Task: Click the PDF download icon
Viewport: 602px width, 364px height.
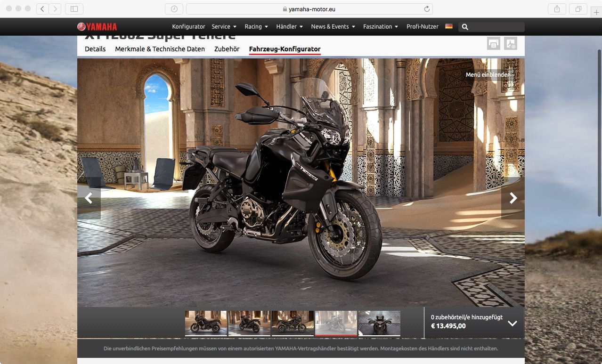Action: 511,44
